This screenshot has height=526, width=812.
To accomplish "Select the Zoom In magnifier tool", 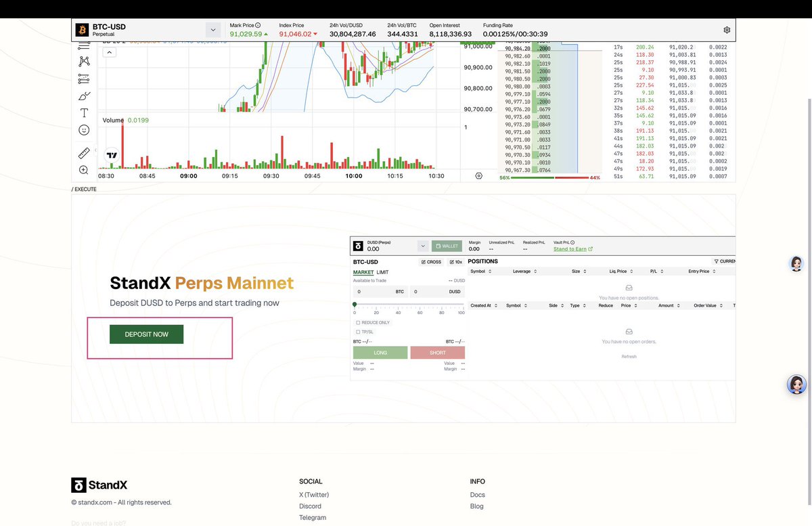I will 84,171.
